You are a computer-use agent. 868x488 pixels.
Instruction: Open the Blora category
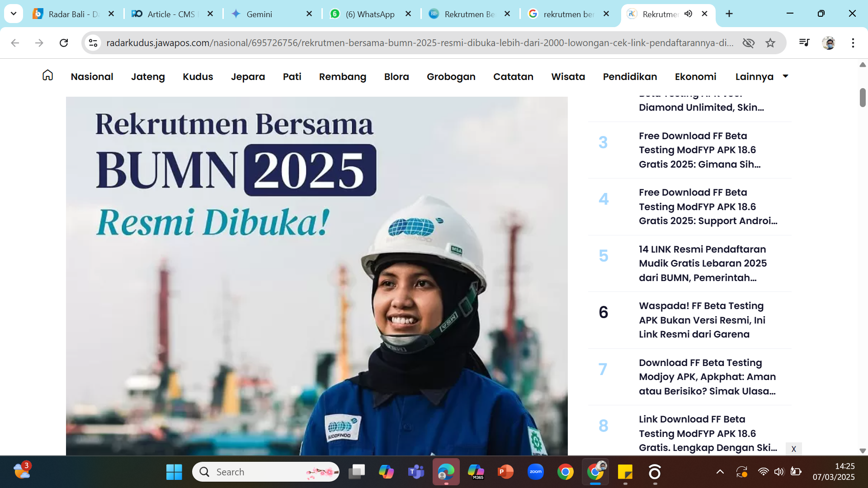(x=396, y=77)
